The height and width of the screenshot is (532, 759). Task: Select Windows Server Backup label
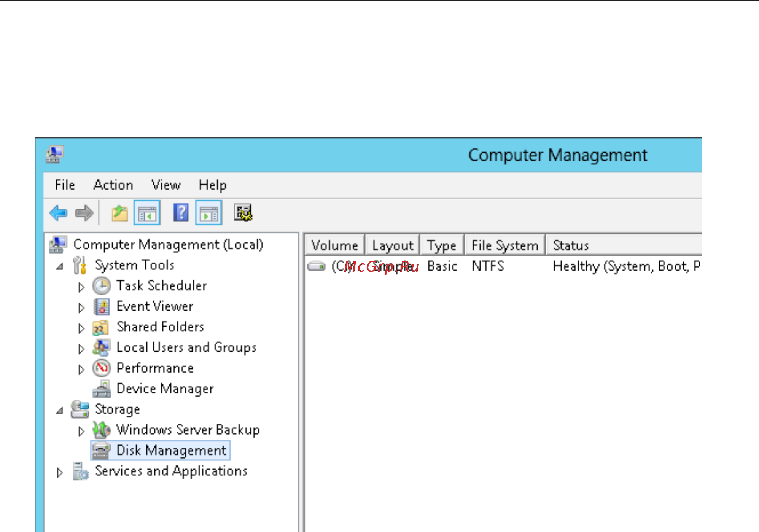pos(188,430)
